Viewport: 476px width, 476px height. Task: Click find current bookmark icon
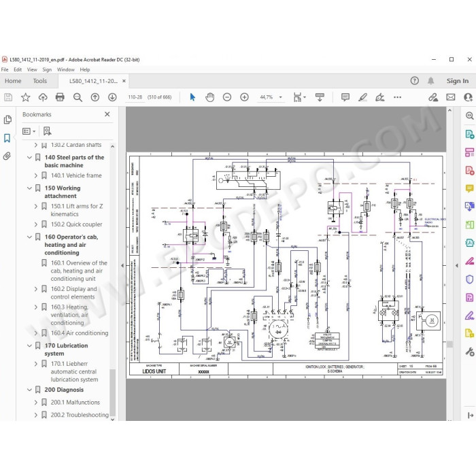[x=47, y=131]
